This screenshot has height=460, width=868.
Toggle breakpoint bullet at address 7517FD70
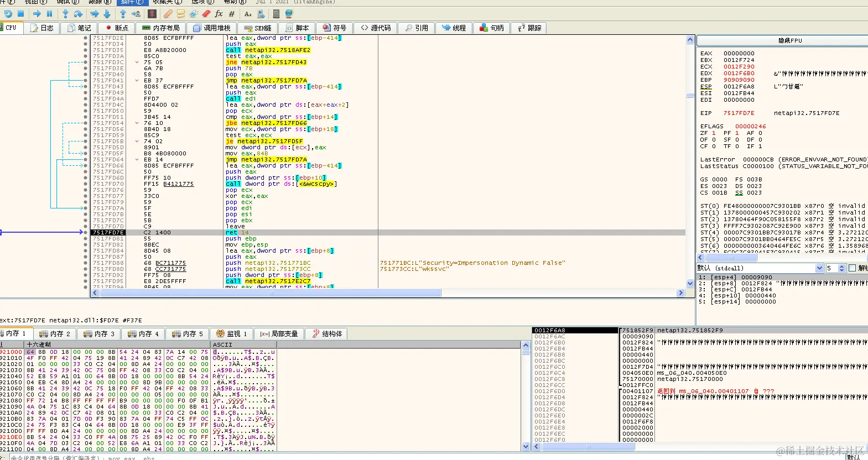[85, 184]
